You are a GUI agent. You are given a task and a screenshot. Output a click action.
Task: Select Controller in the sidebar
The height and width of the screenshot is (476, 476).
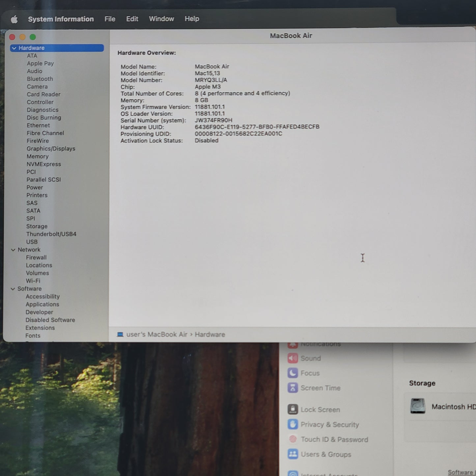click(40, 102)
